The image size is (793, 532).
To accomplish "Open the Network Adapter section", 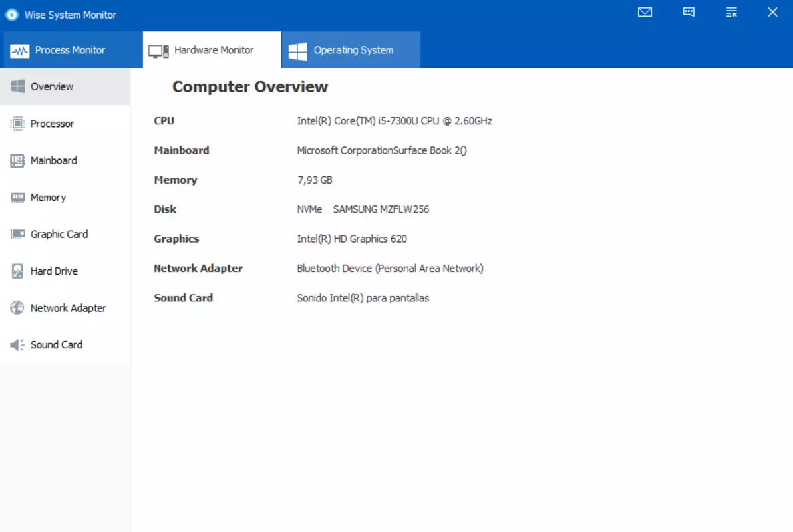I will 65,308.
